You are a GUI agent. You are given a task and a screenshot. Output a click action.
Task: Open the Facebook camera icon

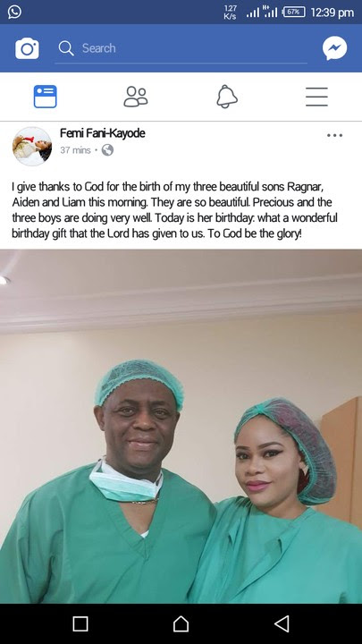tap(27, 48)
